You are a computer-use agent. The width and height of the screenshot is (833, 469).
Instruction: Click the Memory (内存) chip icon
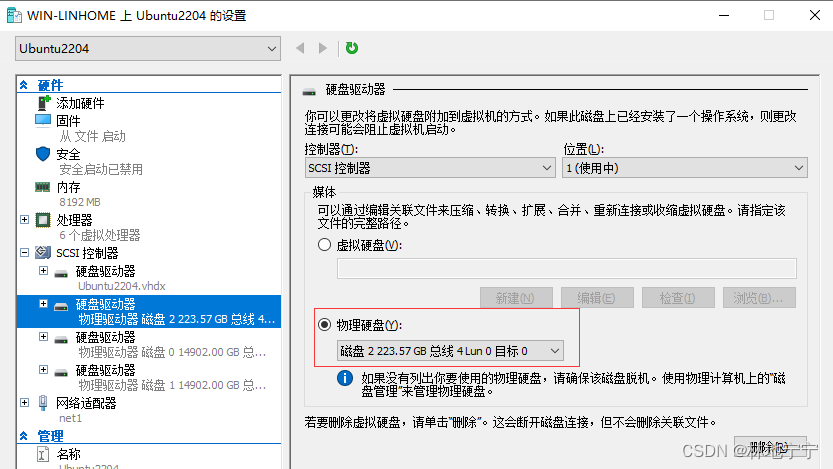42,187
